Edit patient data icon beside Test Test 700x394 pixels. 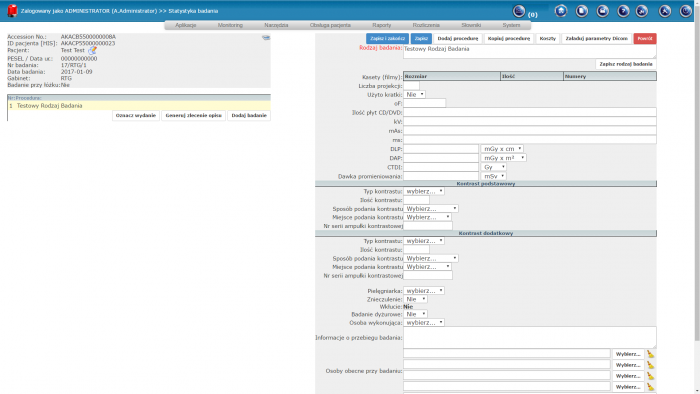pos(92,50)
